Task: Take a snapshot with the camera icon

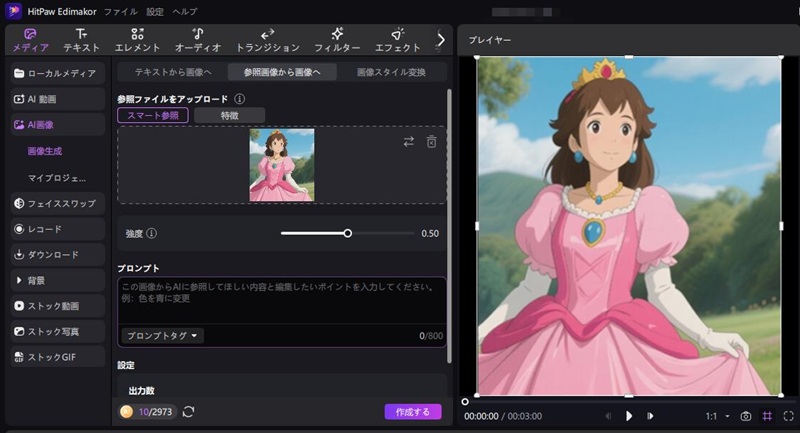Action: click(745, 416)
